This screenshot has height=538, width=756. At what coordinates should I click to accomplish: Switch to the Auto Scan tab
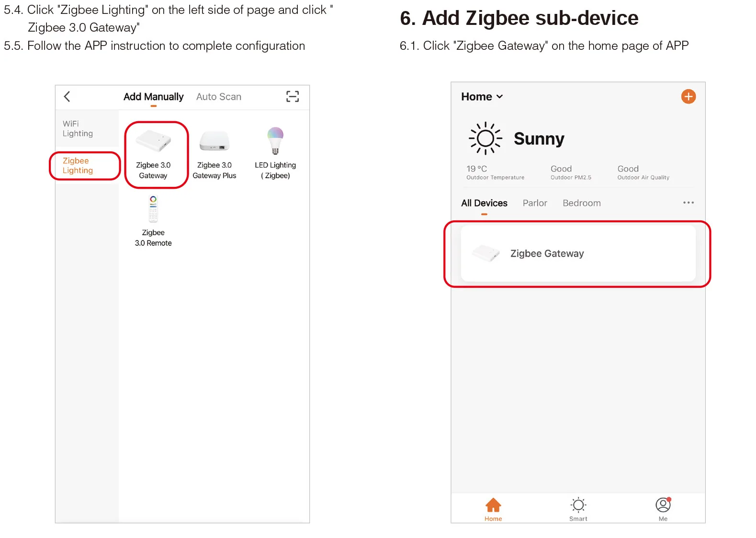click(219, 97)
